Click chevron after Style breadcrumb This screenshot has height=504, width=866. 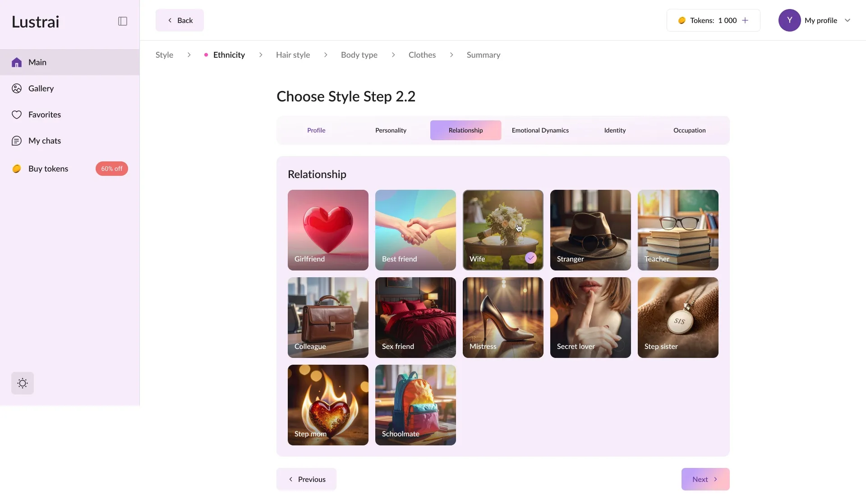pyautogui.click(x=189, y=55)
